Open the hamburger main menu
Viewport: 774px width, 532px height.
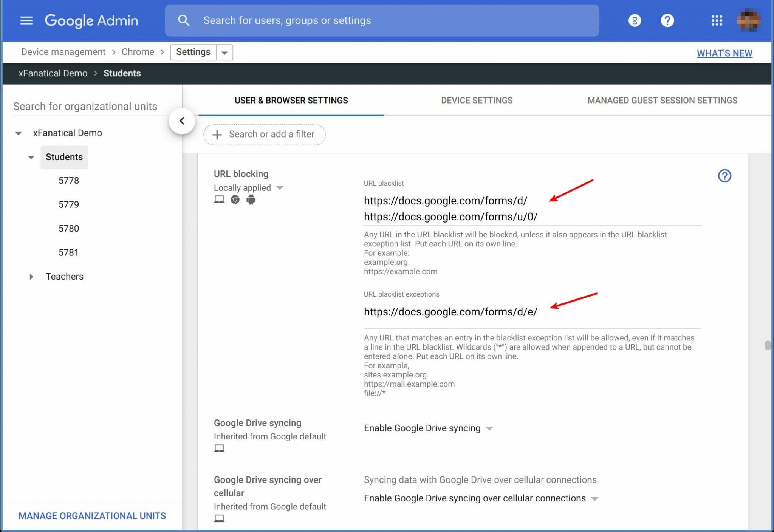[x=26, y=20]
